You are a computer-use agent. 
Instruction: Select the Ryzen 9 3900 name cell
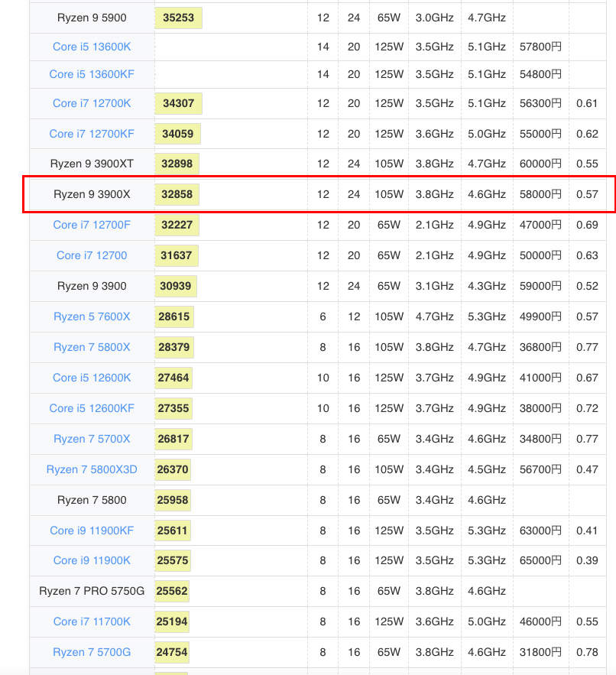point(92,286)
